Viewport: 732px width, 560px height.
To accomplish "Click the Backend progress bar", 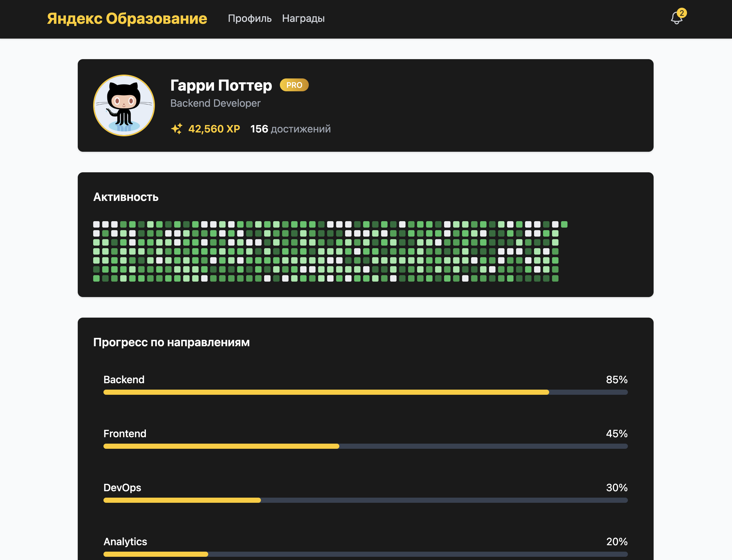I will [x=365, y=392].
